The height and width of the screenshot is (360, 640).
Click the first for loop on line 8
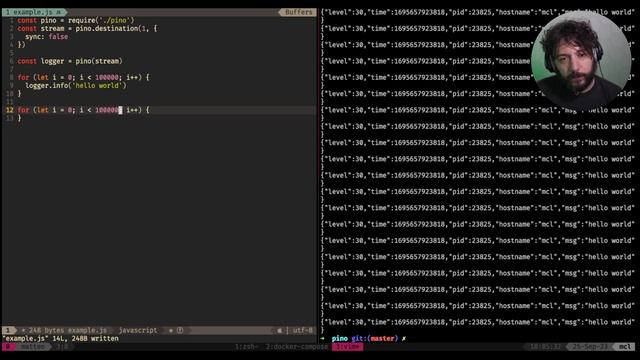[83, 77]
